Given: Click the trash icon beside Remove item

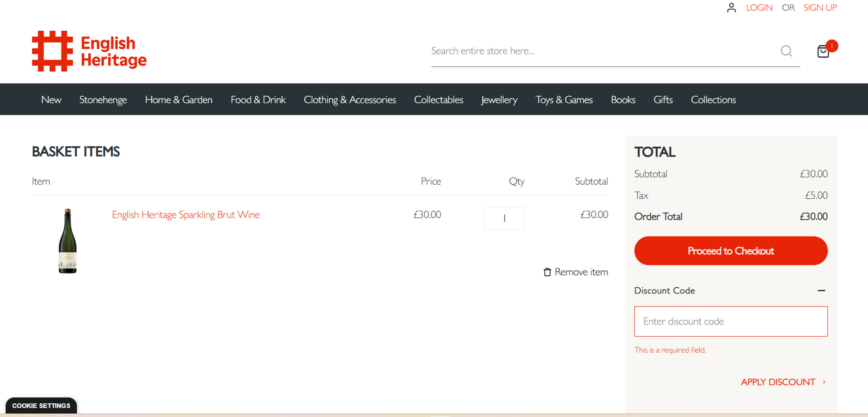Looking at the screenshot, I should click(x=547, y=272).
